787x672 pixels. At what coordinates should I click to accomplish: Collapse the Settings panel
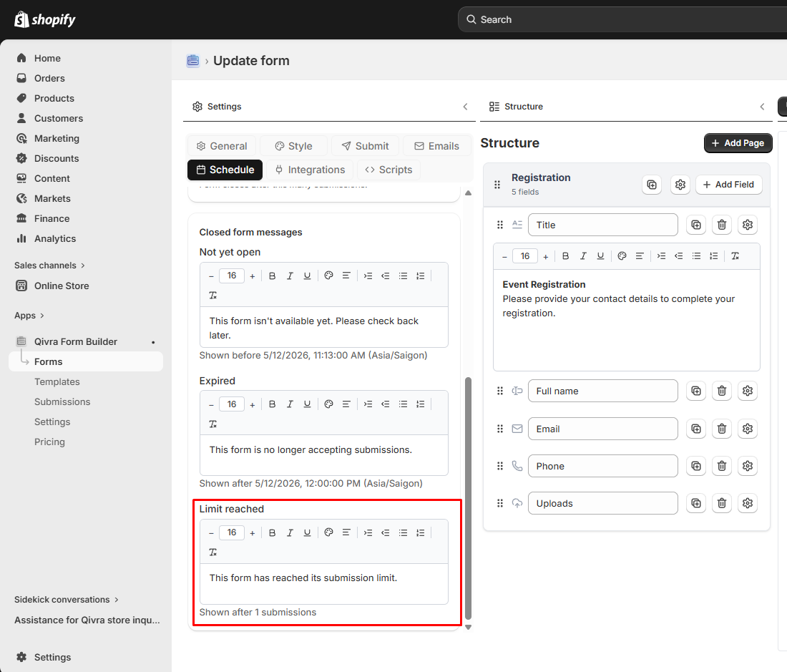click(465, 107)
